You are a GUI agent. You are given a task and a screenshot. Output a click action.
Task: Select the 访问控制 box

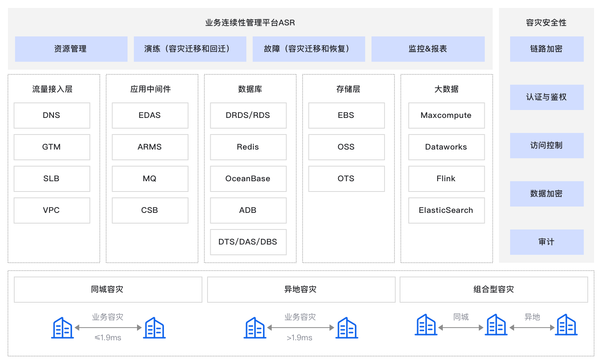click(x=547, y=146)
